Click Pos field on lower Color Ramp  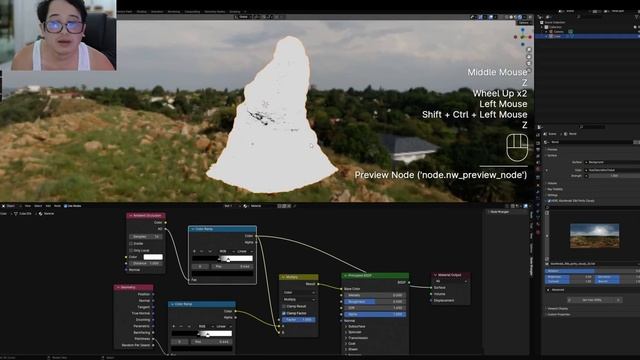click(x=212, y=342)
